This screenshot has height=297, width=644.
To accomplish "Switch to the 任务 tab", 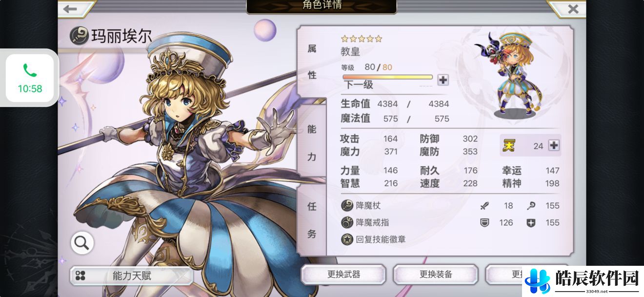I will 312,220.
